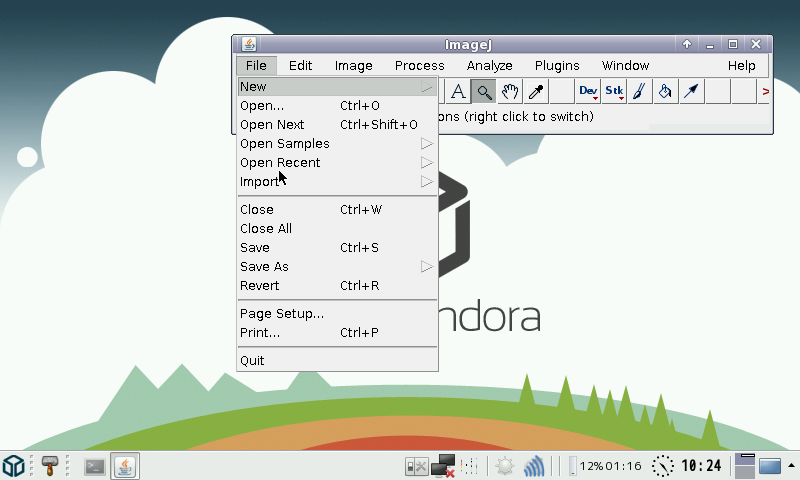Viewport: 800px width, 480px height.
Task: Choose Page Setup... menu entry
Action: coord(337,314)
